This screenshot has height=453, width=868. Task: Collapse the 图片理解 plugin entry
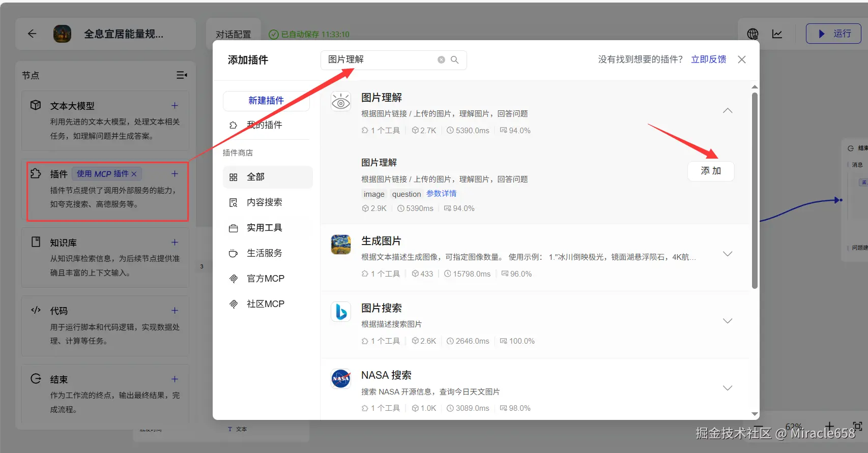(x=728, y=111)
